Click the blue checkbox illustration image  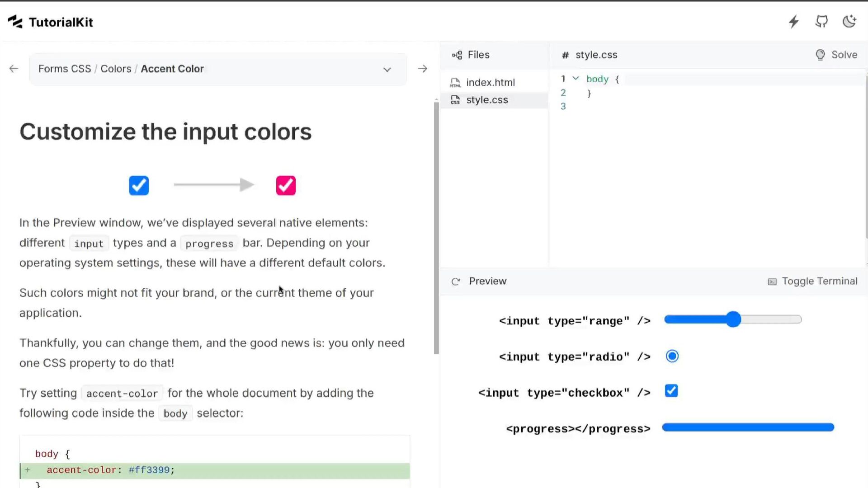coord(139,185)
